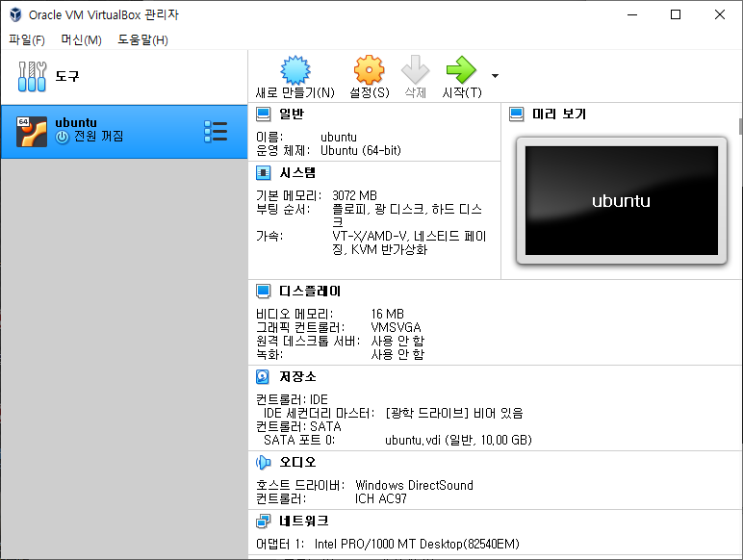Click the 도구 label in sidebar

67,76
